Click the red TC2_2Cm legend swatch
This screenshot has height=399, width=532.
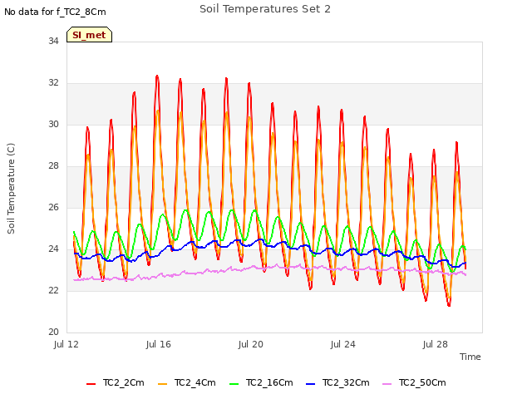[x=91, y=384]
